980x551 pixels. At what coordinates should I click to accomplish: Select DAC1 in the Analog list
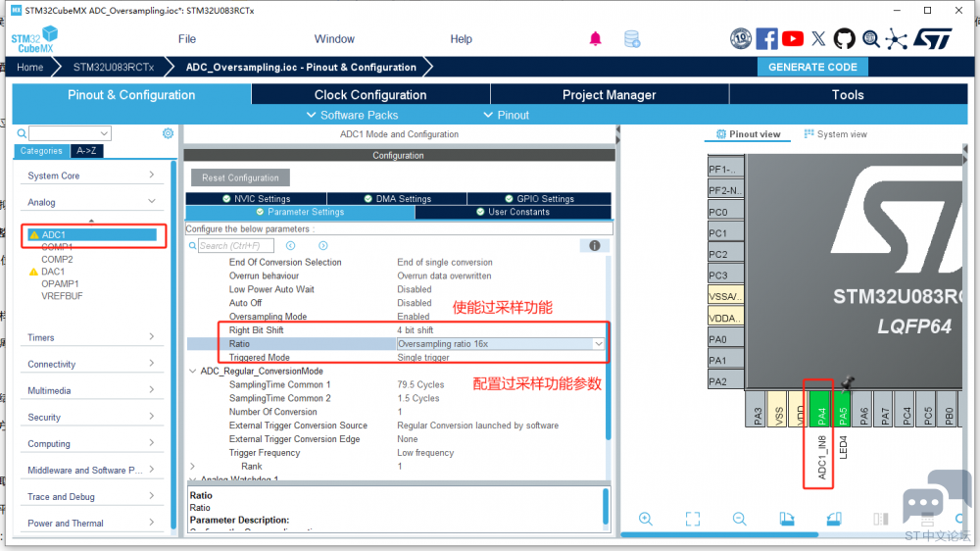point(53,272)
